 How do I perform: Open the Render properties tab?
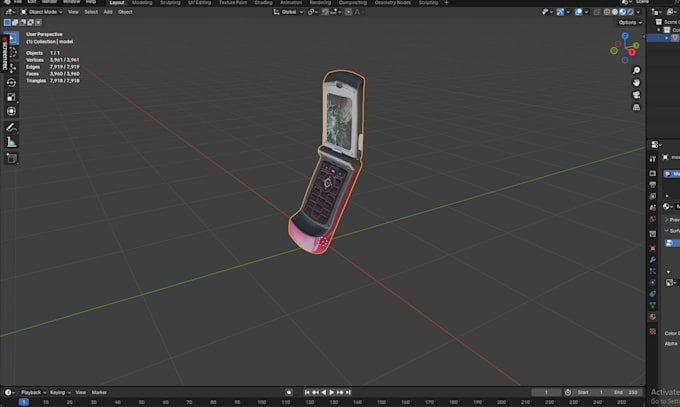[653, 173]
